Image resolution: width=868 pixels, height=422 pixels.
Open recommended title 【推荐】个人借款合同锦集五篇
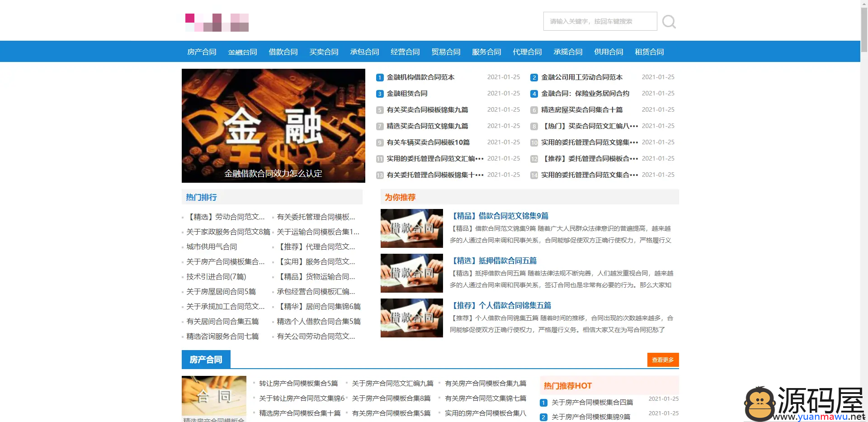coord(500,306)
